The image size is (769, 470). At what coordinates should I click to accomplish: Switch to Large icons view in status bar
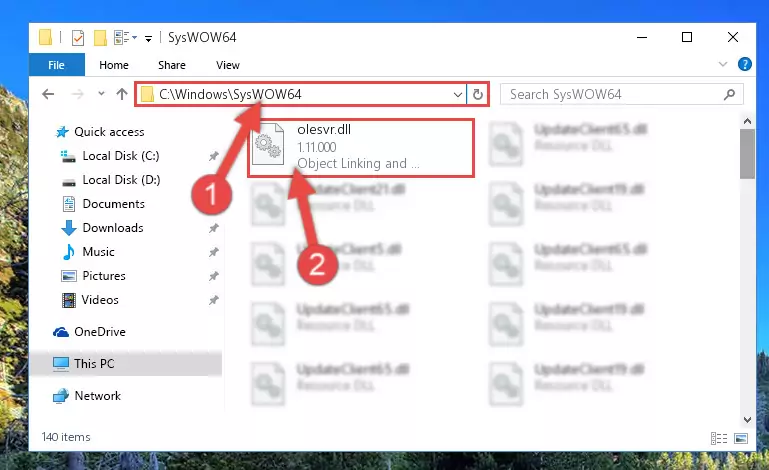click(741, 438)
